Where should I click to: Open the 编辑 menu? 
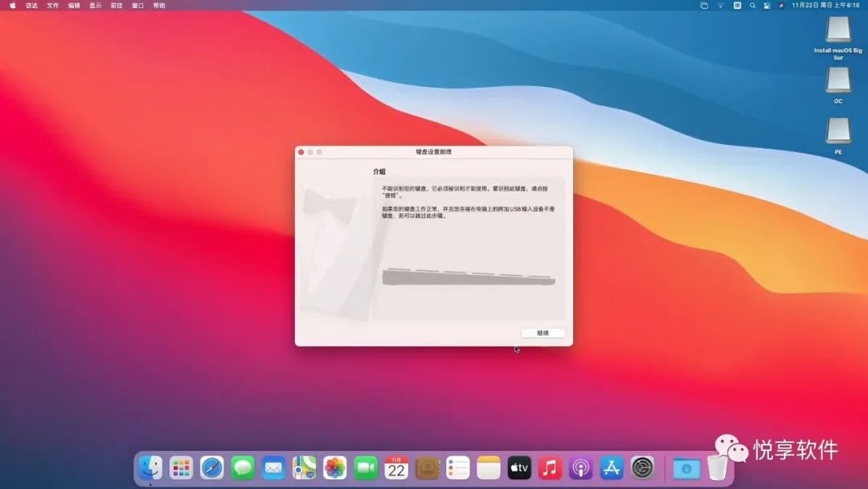pos(74,6)
